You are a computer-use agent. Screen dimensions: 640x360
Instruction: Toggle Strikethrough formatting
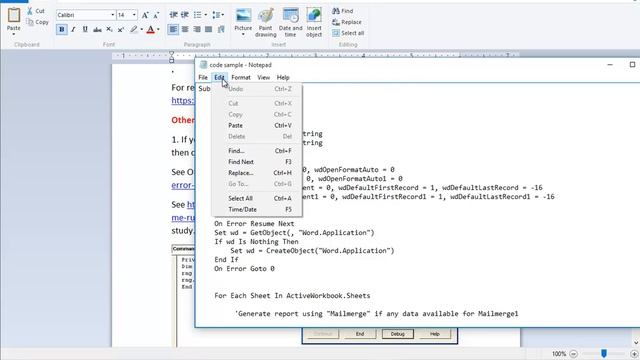tap(97, 29)
